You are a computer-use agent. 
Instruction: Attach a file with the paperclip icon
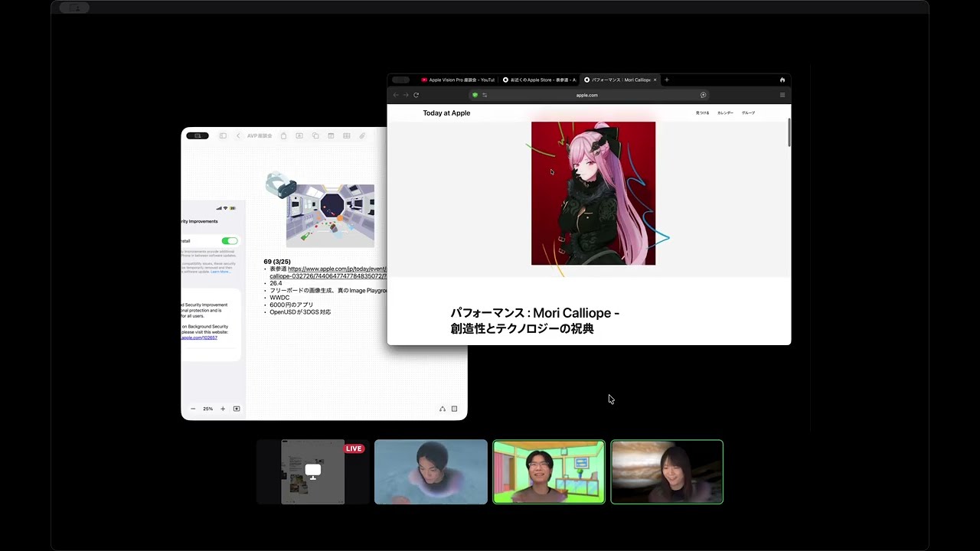coord(362,135)
